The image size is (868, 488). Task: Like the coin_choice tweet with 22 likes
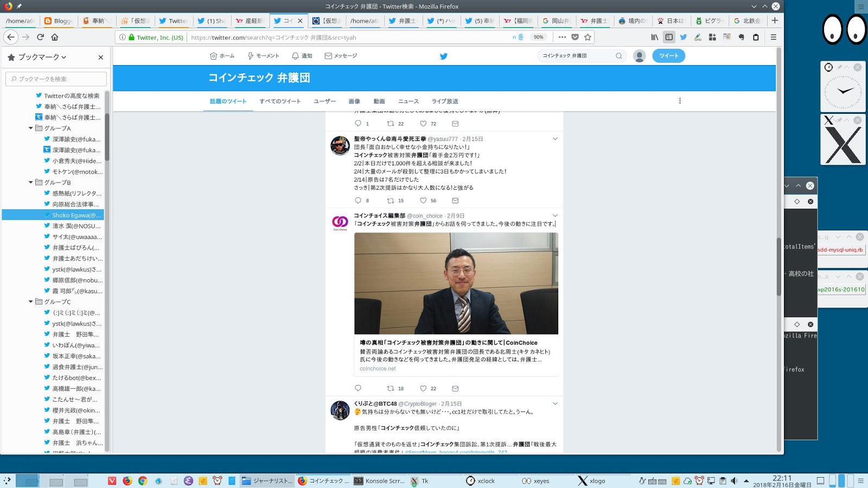[x=423, y=388]
